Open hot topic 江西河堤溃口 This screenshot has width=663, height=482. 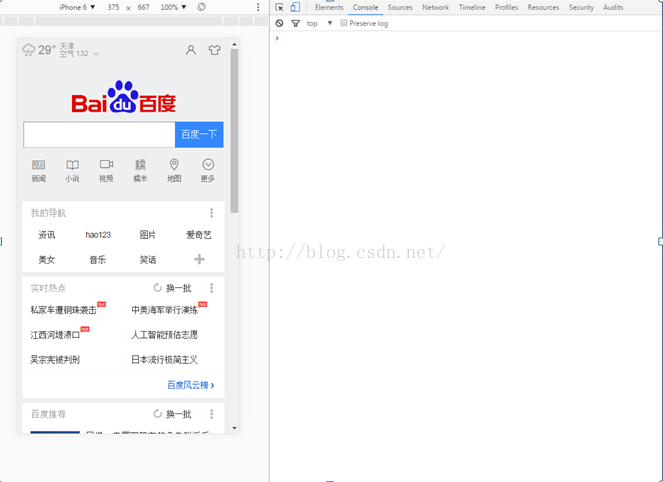tap(55, 335)
